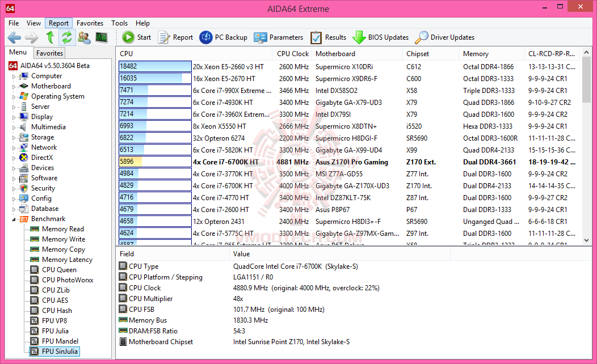Click the Forward navigation arrow
The height and width of the screenshot is (364, 597).
pyautogui.click(x=32, y=37)
